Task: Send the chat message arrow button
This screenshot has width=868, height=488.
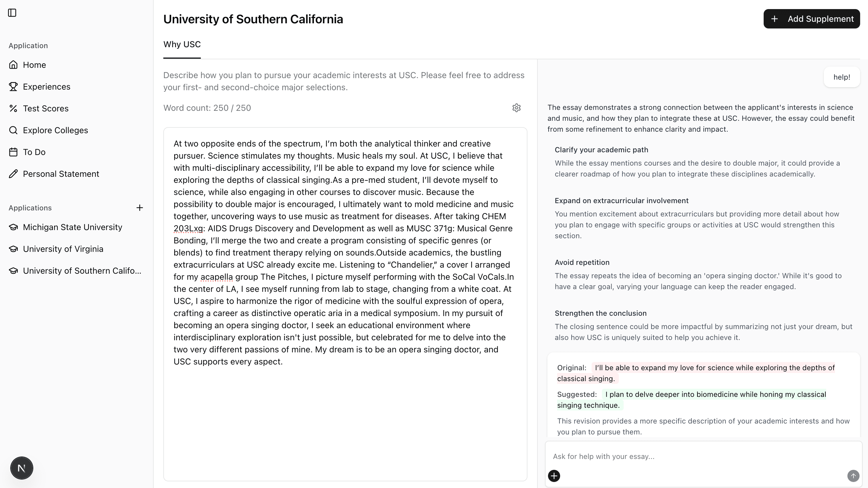Action: tap(853, 476)
